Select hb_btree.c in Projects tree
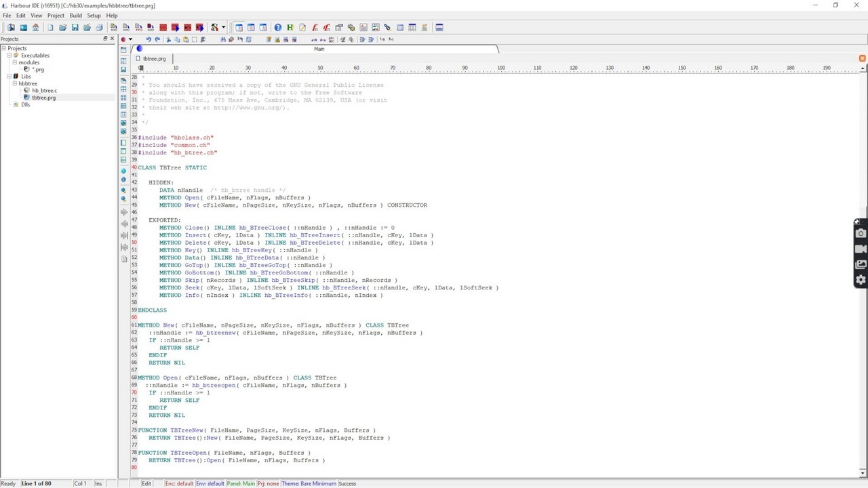Viewport: 868px width, 488px height. click(44, 90)
